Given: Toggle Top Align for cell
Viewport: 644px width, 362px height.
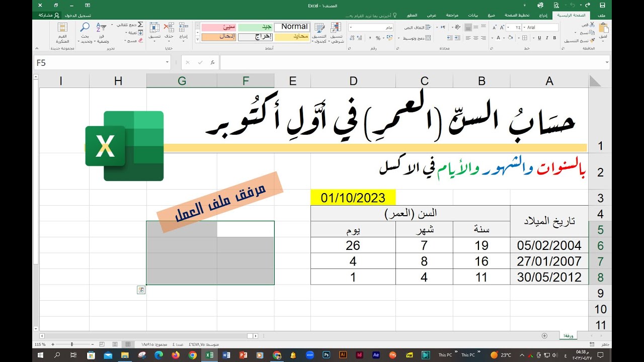Looking at the screenshot, I should [484, 27].
